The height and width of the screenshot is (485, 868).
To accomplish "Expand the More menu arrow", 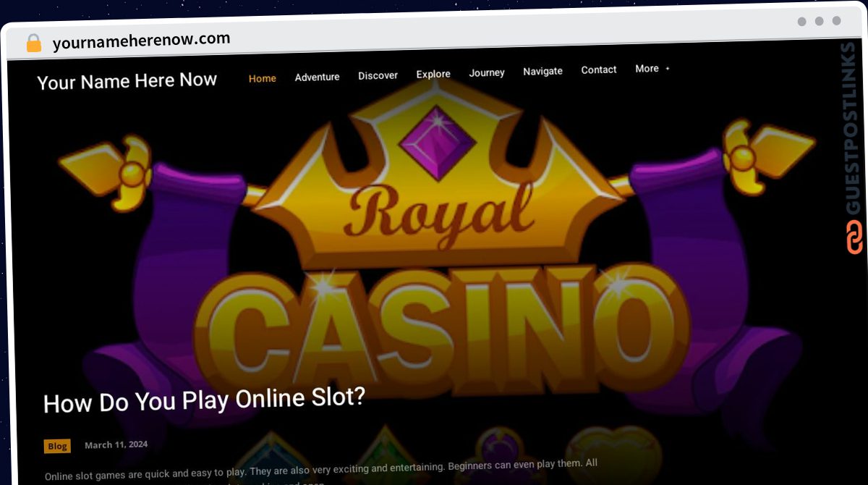I will coord(667,69).
